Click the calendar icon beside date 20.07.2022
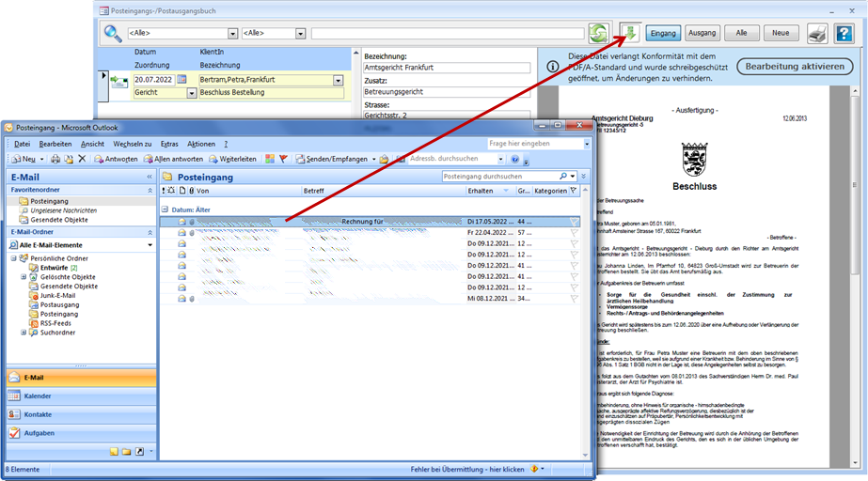 [181, 80]
